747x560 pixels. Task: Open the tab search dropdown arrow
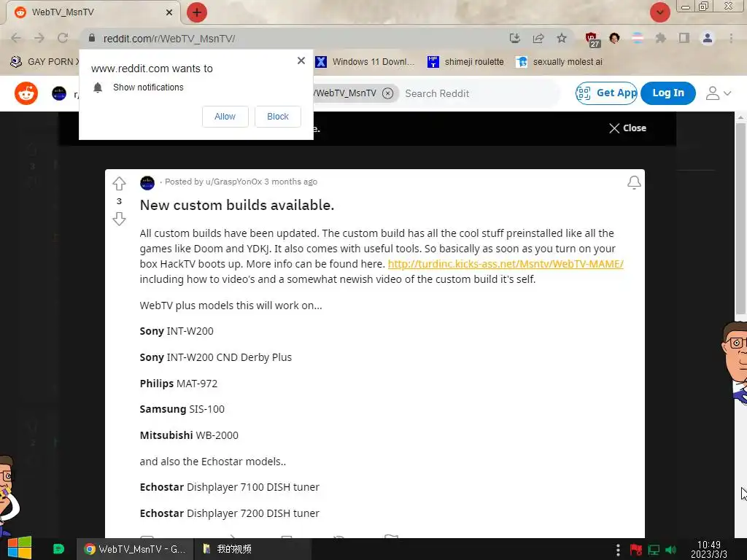coord(659,12)
